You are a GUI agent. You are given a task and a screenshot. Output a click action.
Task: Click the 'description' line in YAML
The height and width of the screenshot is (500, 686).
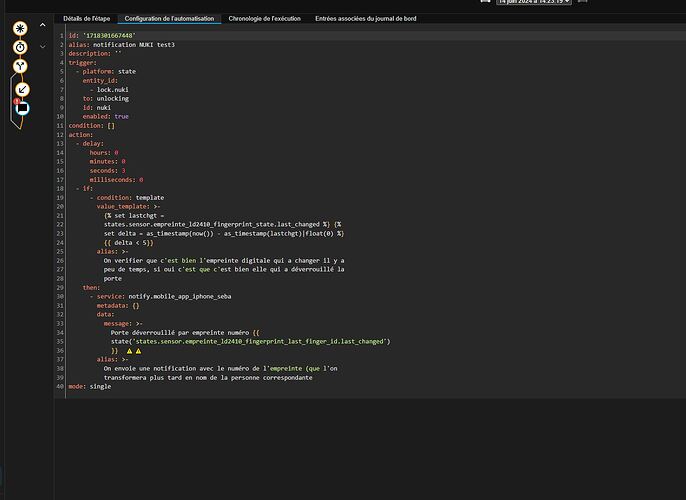[94, 53]
